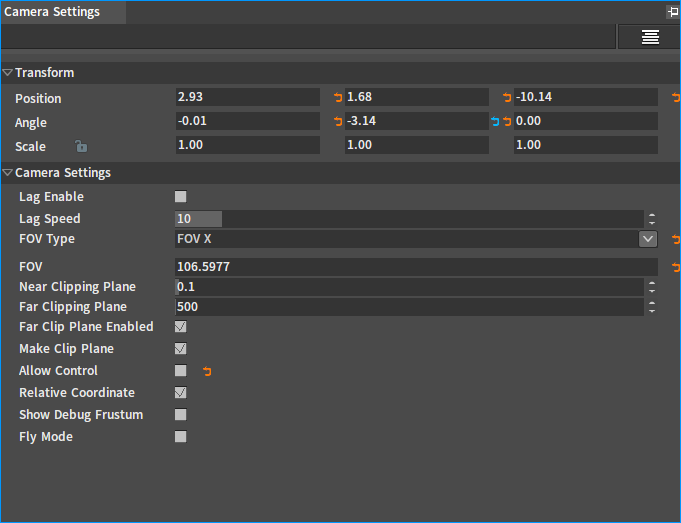The width and height of the screenshot is (681, 523).
Task: Click the Angle label
Action: pos(31,122)
